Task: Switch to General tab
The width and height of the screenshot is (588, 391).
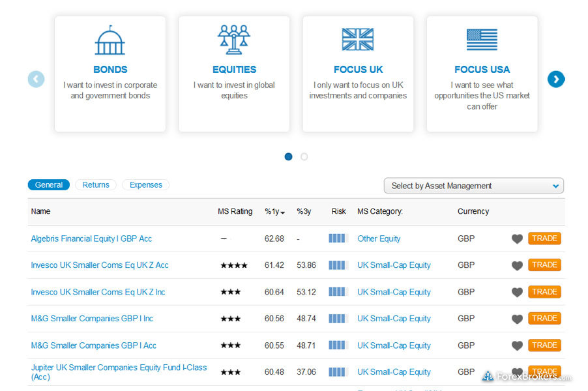Action: point(49,185)
